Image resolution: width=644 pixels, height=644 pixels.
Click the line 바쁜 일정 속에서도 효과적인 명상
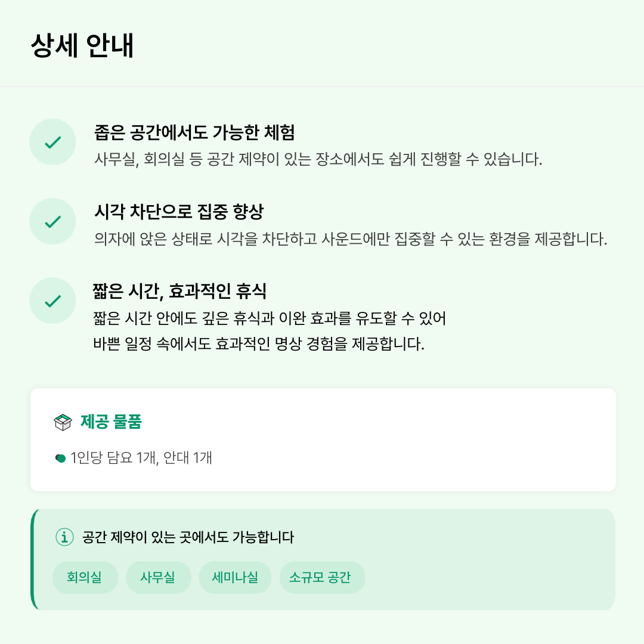[259, 344]
